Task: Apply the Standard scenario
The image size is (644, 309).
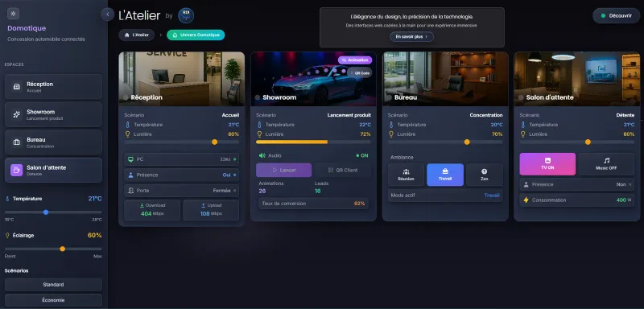Action: 53,284
